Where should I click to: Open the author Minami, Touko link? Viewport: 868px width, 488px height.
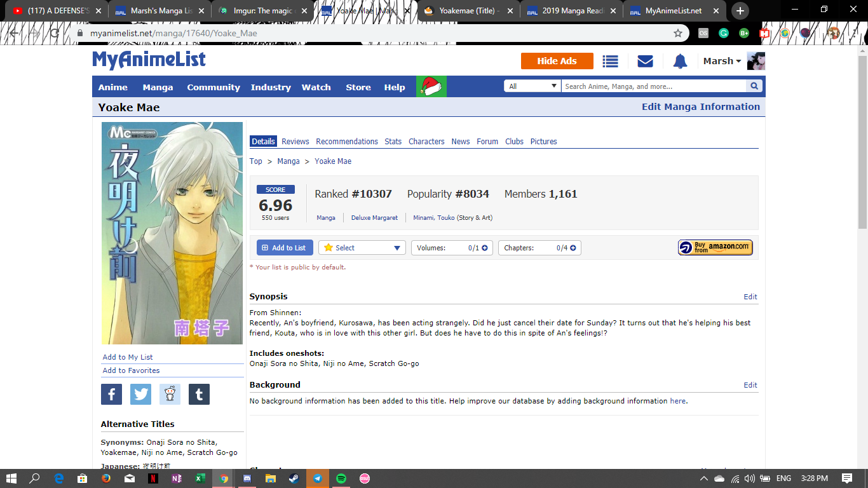point(434,218)
